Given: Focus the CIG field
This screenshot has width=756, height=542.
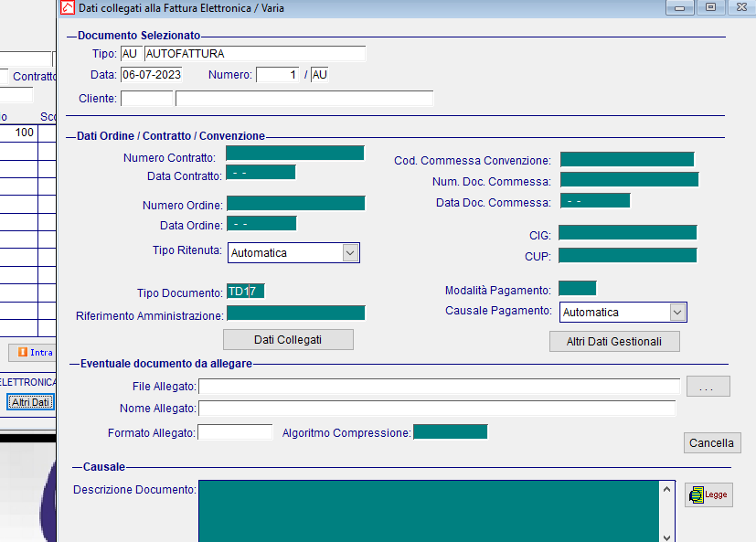Looking at the screenshot, I should tap(628, 232).
